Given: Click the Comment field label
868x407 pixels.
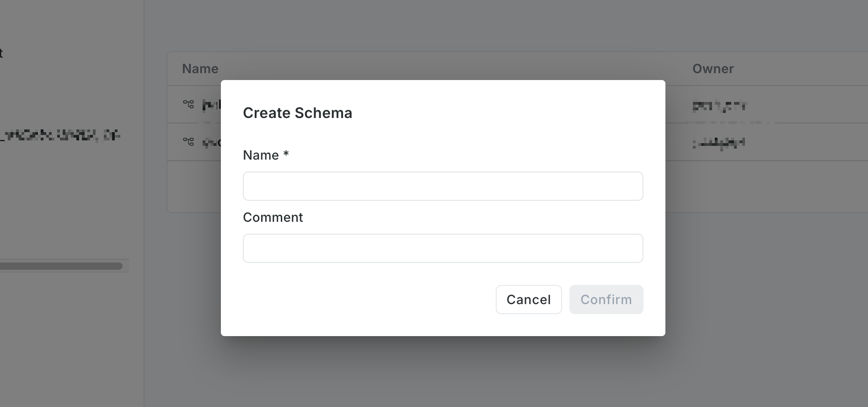Looking at the screenshot, I should tap(273, 217).
